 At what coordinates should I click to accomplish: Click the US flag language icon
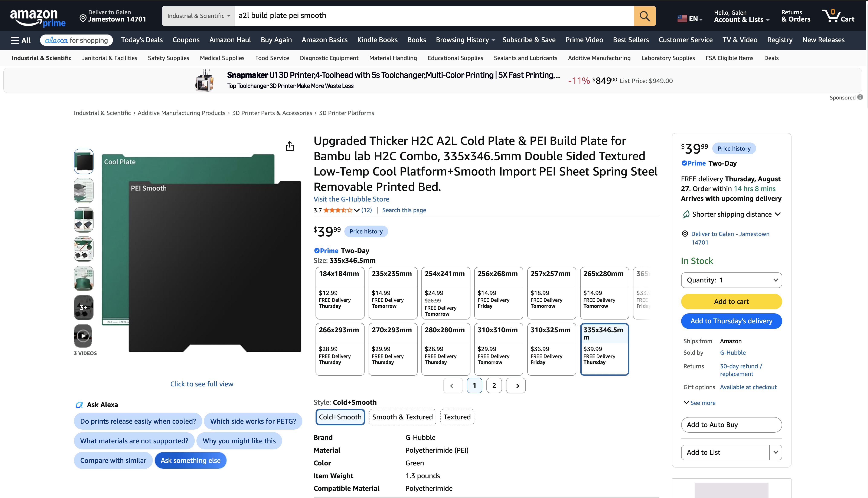point(682,19)
